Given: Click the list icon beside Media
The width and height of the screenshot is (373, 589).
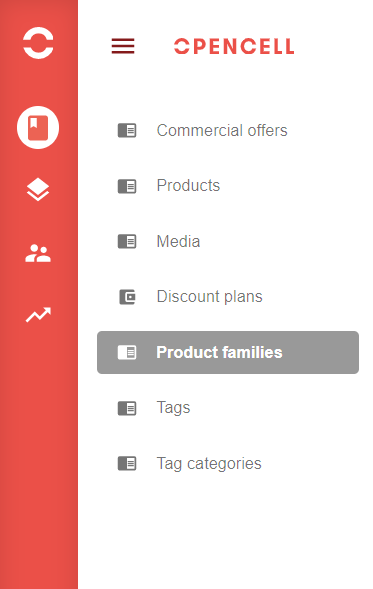Looking at the screenshot, I should pos(127,242).
